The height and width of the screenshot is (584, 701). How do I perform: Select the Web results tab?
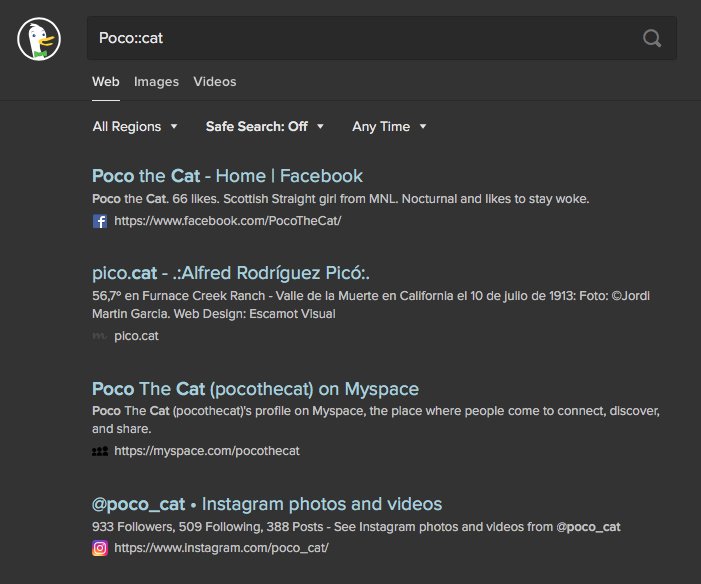106,82
